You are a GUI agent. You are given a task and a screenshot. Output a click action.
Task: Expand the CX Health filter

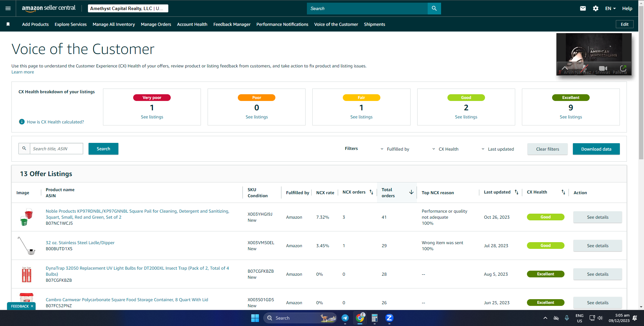point(445,149)
